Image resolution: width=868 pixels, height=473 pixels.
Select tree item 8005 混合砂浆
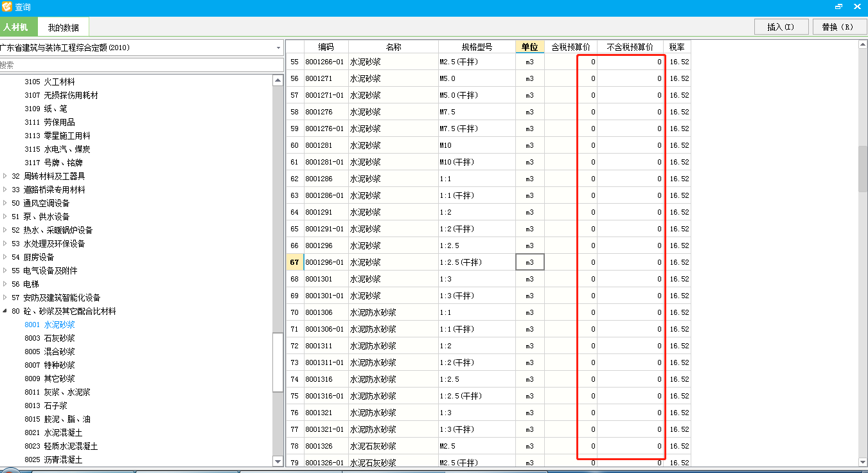tap(49, 352)
